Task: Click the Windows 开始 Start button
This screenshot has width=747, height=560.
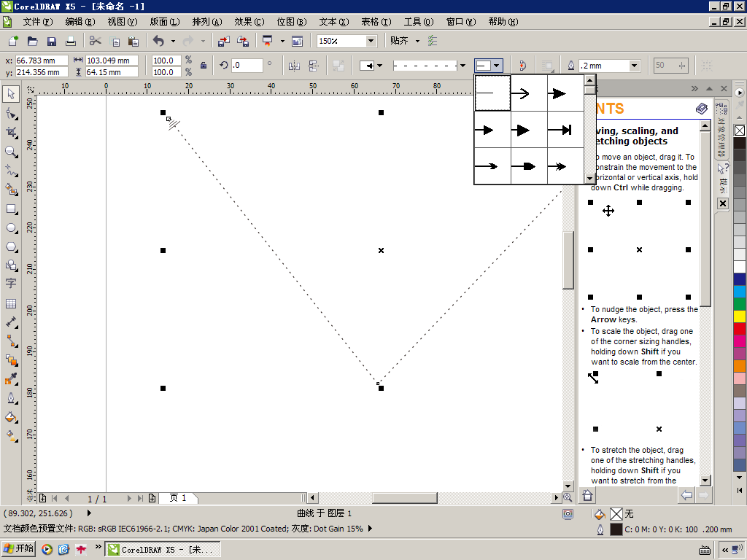Action: (x=18, y=549)
